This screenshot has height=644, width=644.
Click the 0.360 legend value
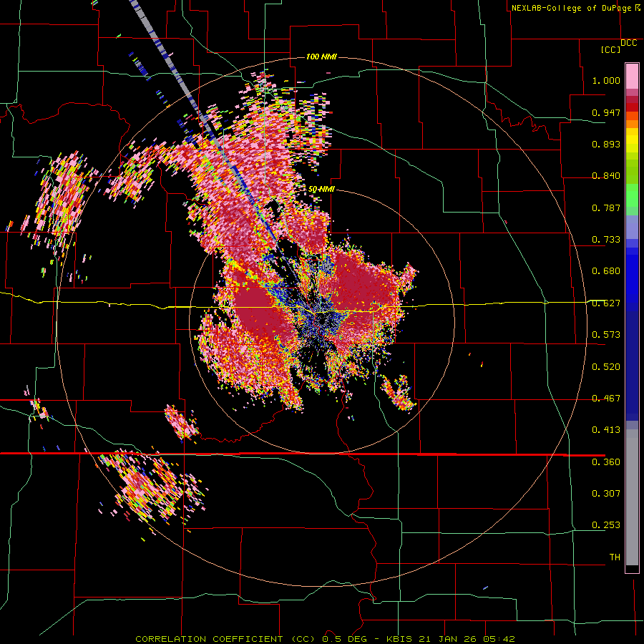[x=606, y=462]
